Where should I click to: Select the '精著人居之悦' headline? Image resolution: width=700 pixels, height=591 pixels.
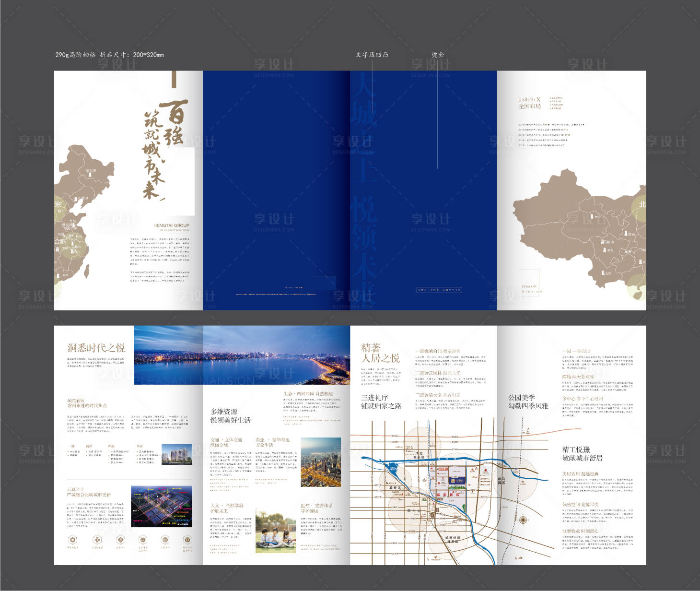tap(380, 353)
